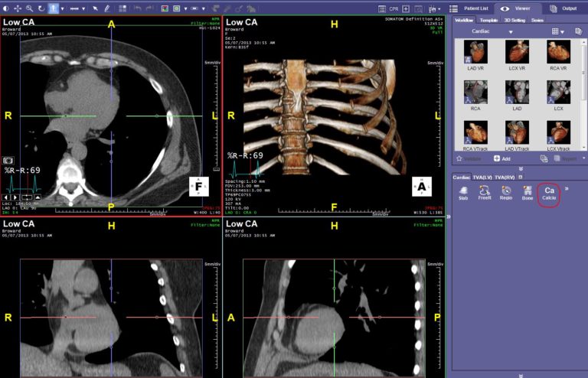Open the Patient List tab
Screen dimensions: 588x378
(x=471, y=8)
